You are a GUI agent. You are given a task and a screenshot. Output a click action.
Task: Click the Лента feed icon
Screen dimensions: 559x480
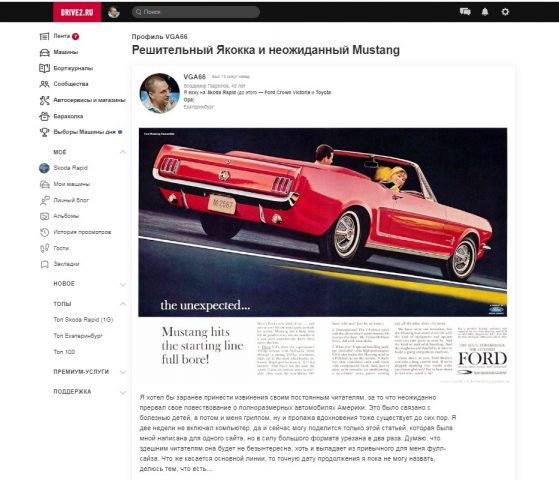(x=44, y=36)
